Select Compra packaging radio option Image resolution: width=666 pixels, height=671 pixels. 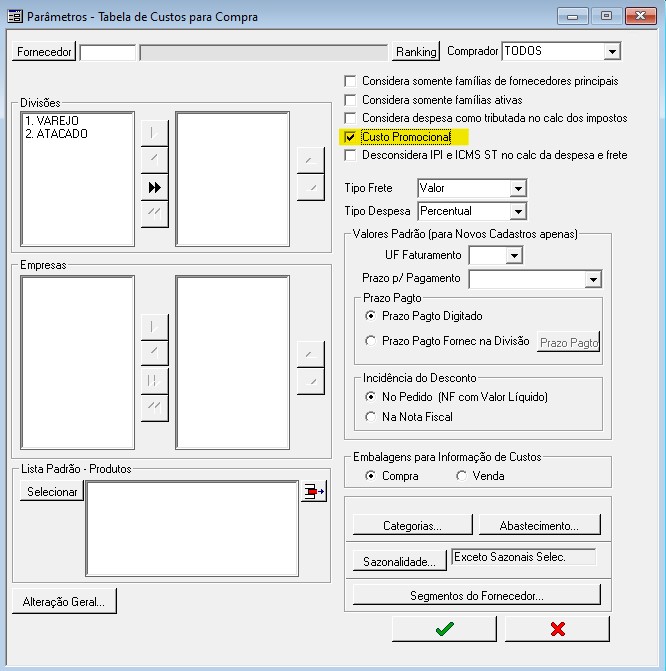coord(370,476)
